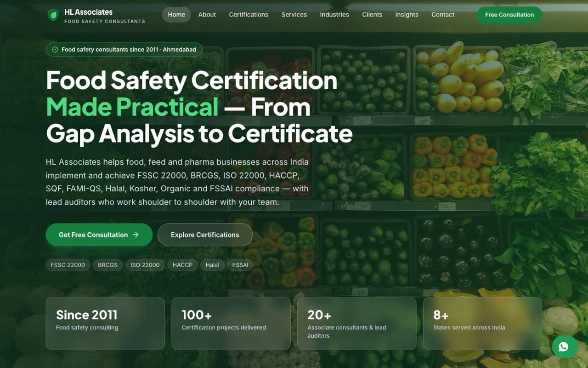Click the Free Consultation header button
Screen dimensions: 588x368
[509, 15]
